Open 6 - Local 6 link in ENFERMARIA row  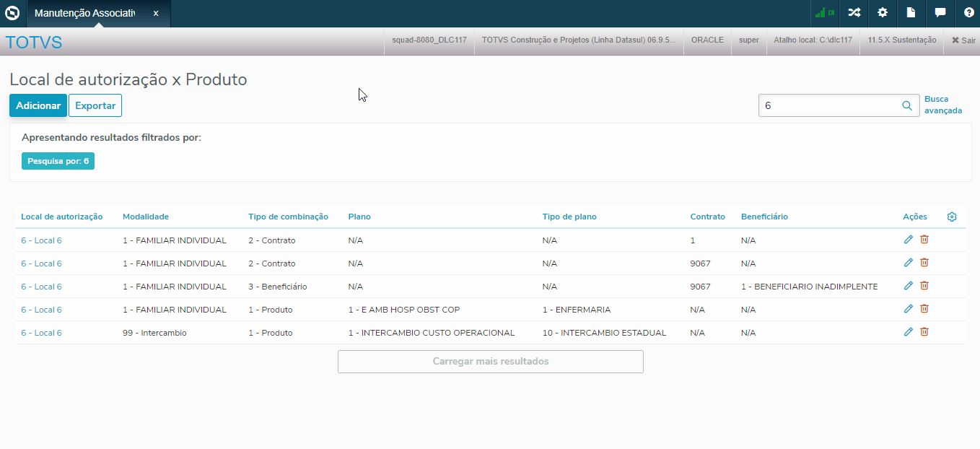[41, 310]
